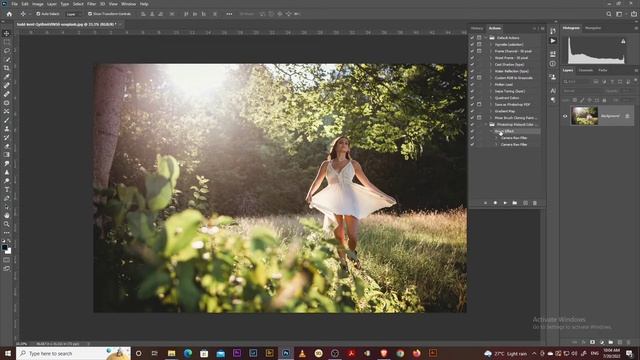The image size is (640, 360).
Task: Toggle checkmark for Sepia Toning action
Action: tap(472, 91)
